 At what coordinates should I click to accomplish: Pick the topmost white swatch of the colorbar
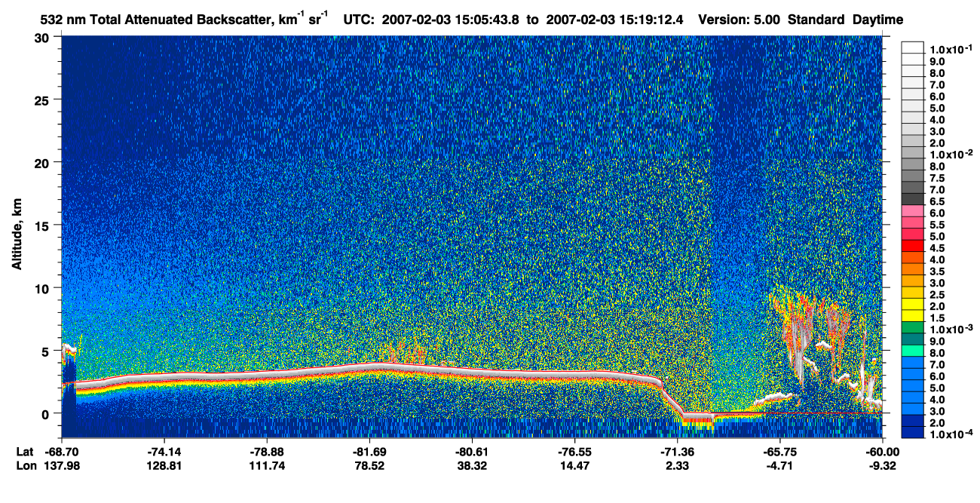click(913, 47)
